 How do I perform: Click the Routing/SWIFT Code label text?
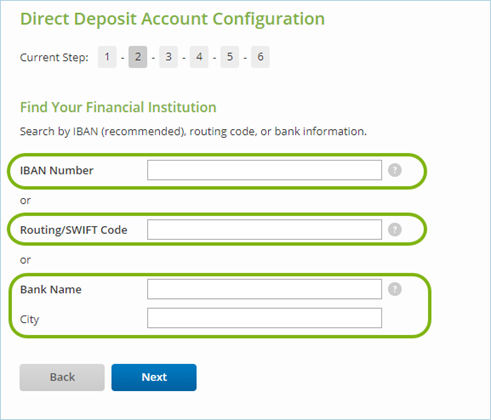(x=74, y=230)
